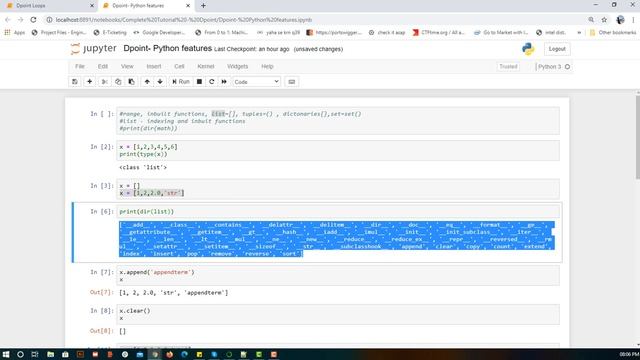640x360 pixels.
Task: Open the Kernel menu
Action: click(206, 66)
